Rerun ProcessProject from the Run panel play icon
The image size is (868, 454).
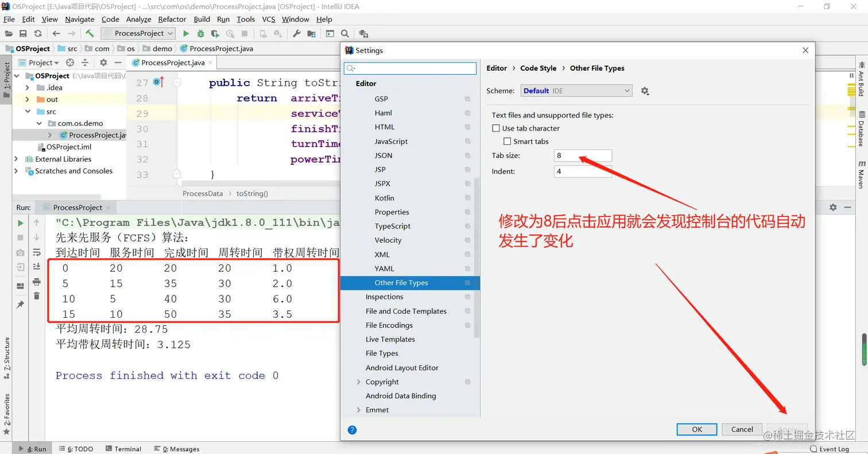20,223
